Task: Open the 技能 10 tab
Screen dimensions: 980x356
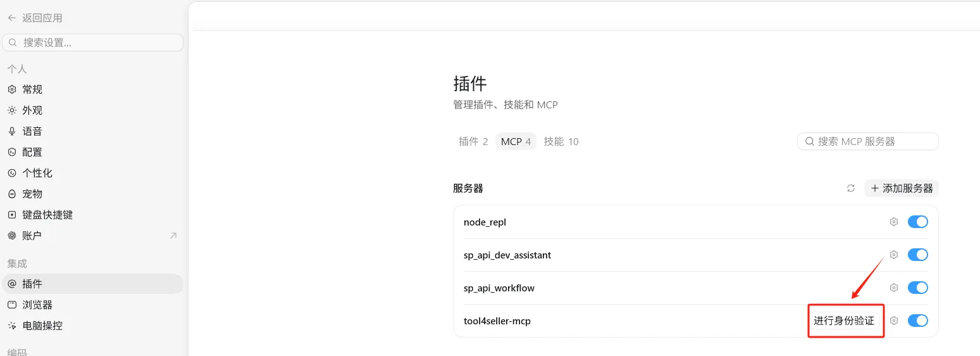Action: click(x=561, y=141)
